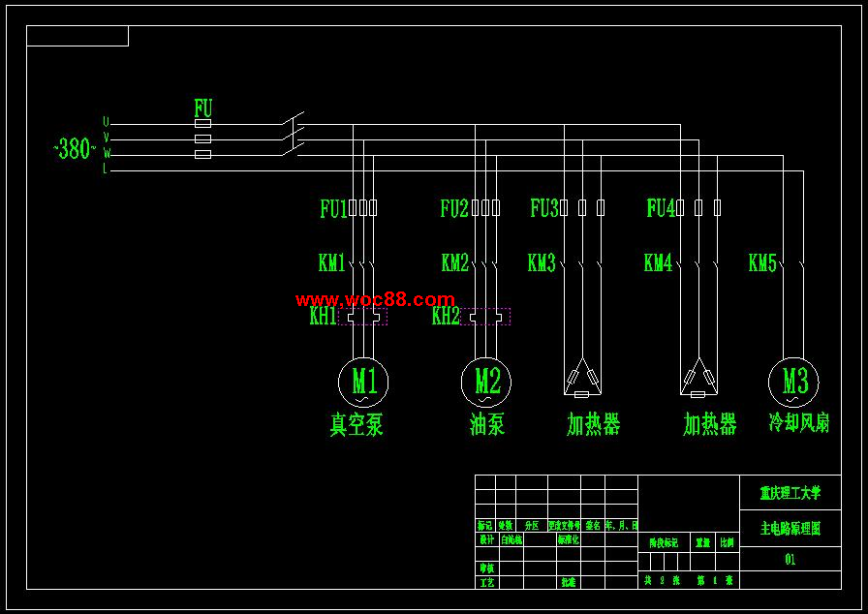Click the drawing number '01' cell
Image resolution: width=868 pixels, height=614 pixels.
790,560
